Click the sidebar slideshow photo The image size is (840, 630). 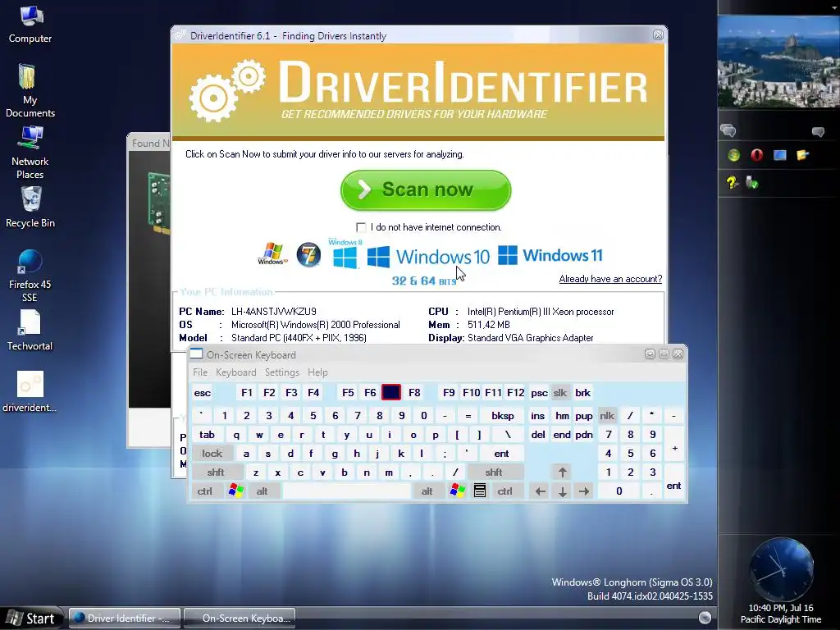pos(778,62)
